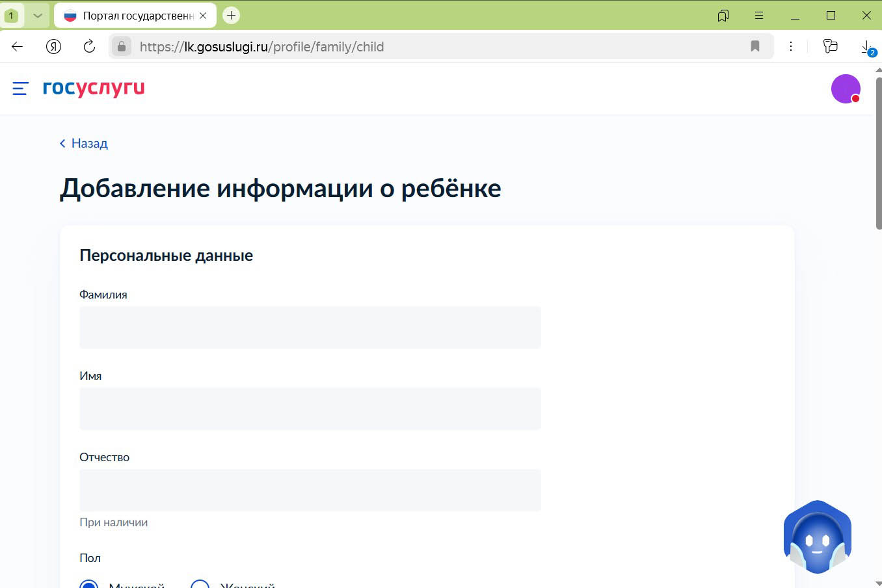Screen dimensions: 882x588
Task: Open a new browser tab
Action: tap(231, 15)
